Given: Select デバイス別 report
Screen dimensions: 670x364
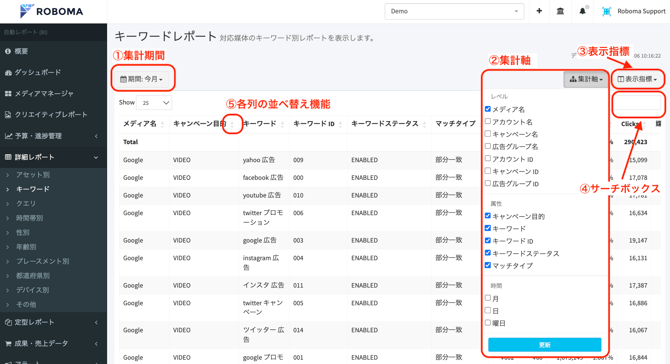Looking at the screenshot, I should pyautogui.click(x=32, y=290).
